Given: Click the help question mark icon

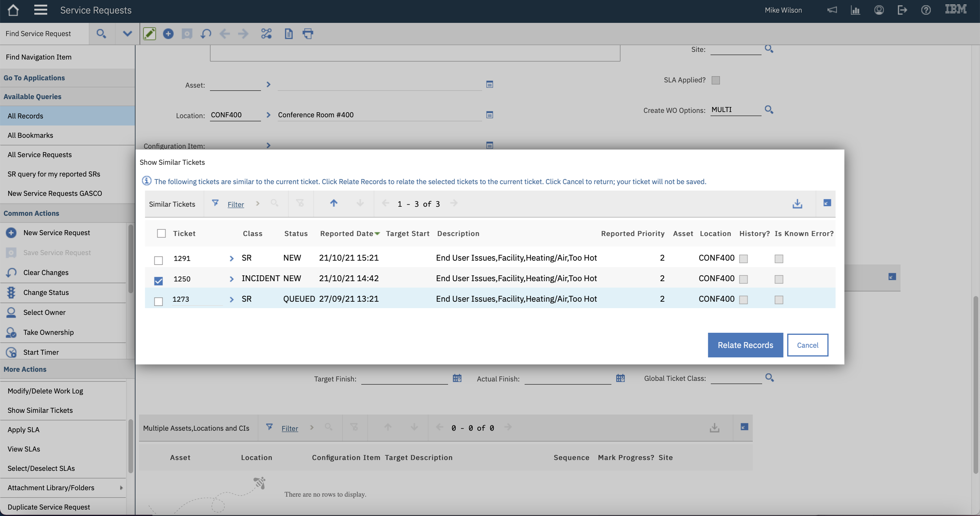Looking at the screenshot, I should [x=925, y=10].
